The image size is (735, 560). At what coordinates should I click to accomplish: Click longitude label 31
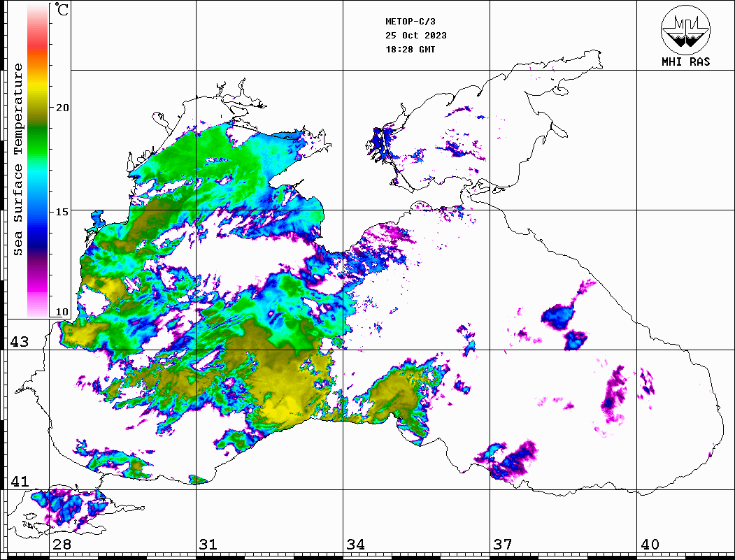[208, 545]
